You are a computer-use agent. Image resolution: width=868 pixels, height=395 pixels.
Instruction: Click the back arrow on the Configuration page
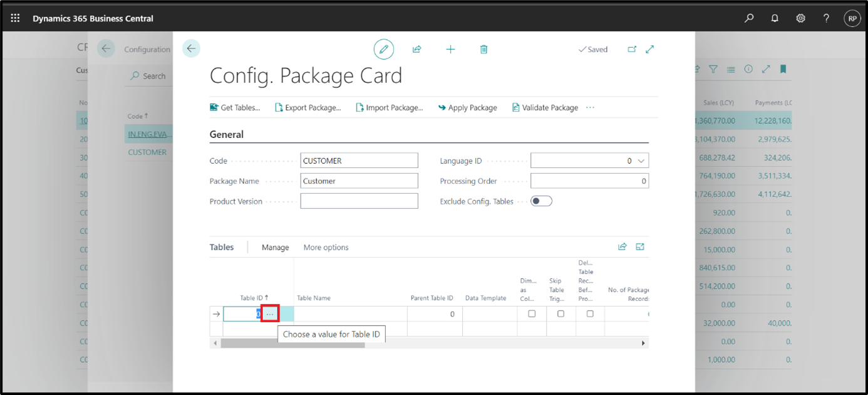106,49
